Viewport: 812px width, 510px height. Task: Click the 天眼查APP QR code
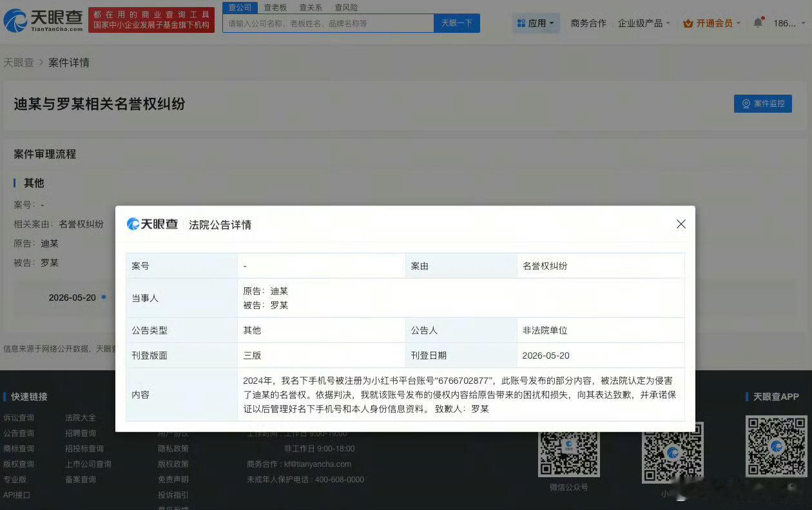coord(776,446)
